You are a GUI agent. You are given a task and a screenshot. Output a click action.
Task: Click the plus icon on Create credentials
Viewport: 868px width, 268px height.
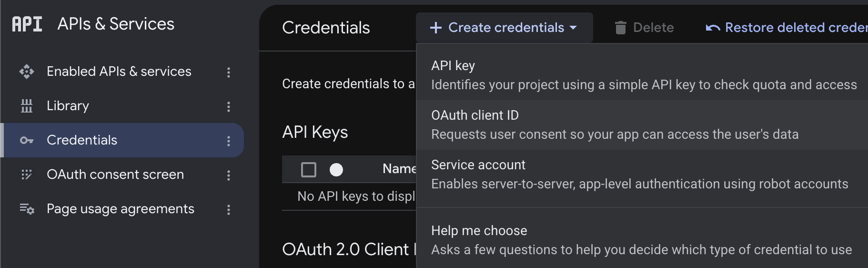(x=436, y=28)
